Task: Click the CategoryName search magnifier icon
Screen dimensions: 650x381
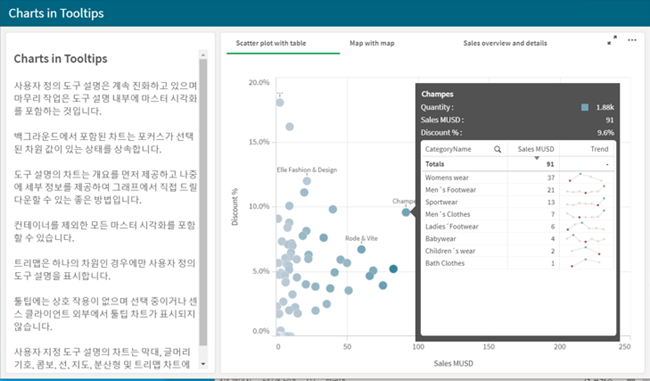Action: click(x=497, y=149)
